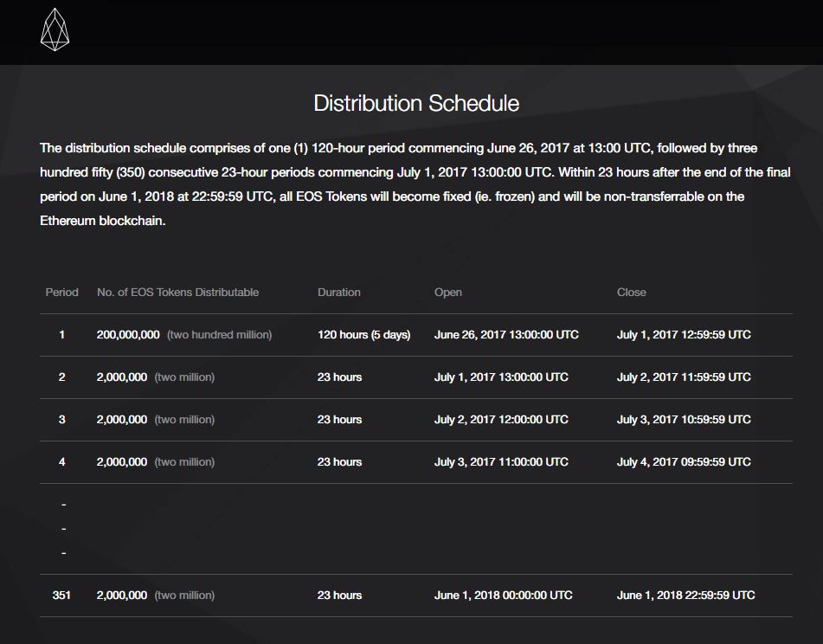The image size is (823, 644).
Task: Click period number 3 in the table
Action: point(61,420)
